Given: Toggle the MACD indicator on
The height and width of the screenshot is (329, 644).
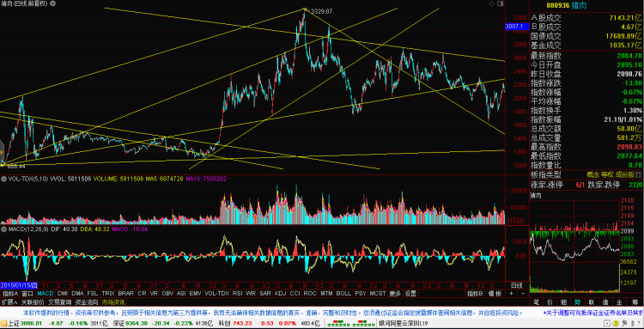Looking at the screenshot, I should tap(46, 294).
